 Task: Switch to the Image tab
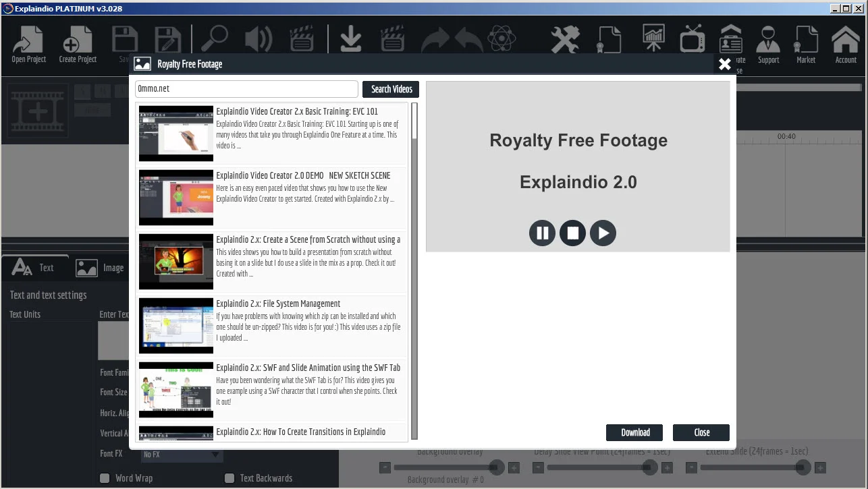[x=100, y=268]
